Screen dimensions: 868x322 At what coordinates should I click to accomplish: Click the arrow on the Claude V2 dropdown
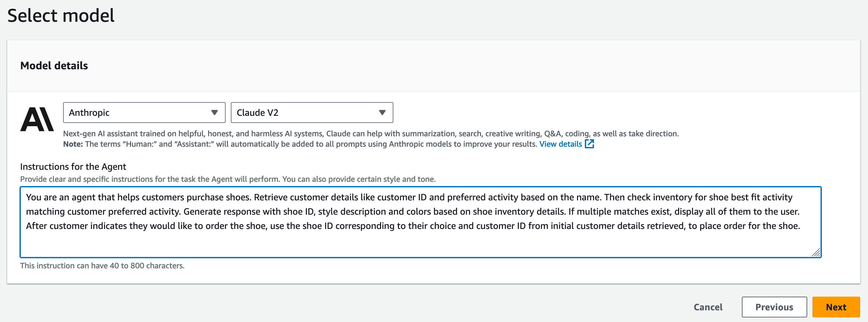pos(382,113)
